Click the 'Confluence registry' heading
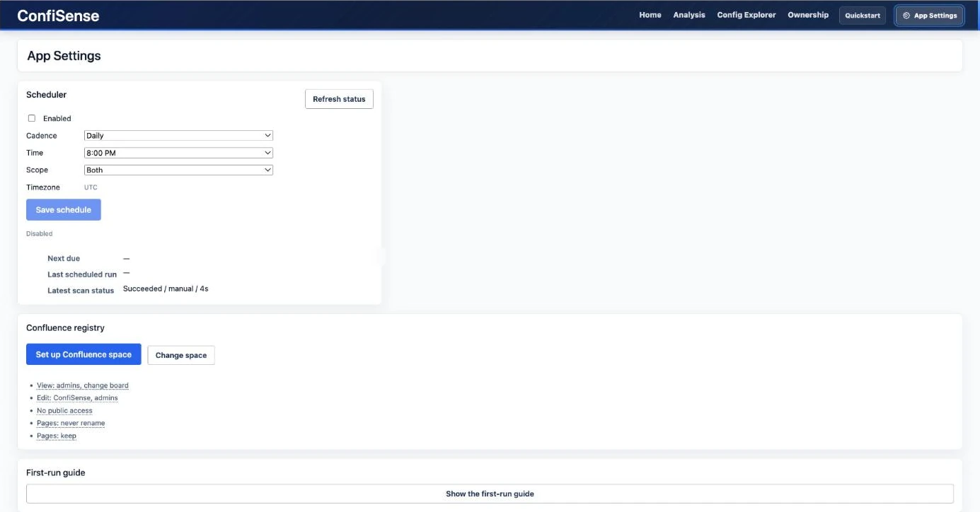 (65, 328)
